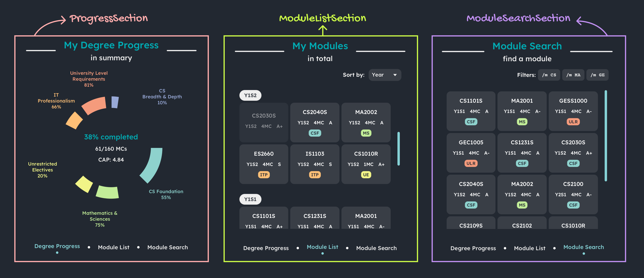Click the Y1S2 semester group label
This screenshot has height=278, width=644.
[250, 95]
